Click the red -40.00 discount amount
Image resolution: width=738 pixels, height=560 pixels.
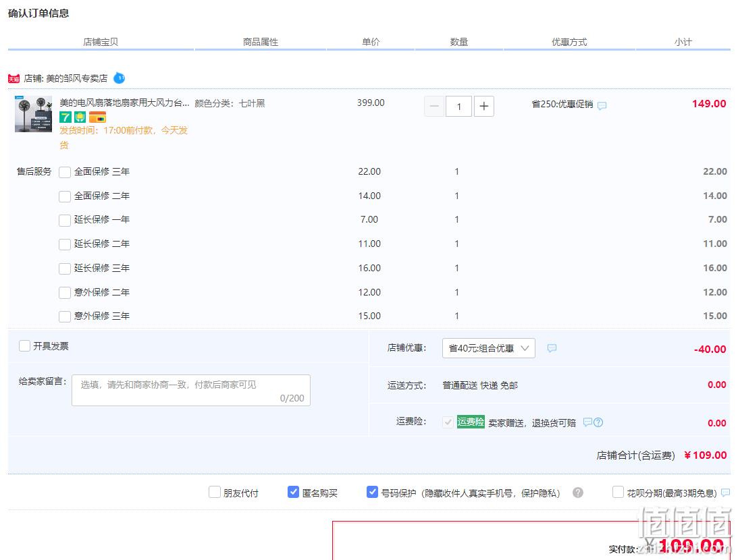click(710, 349)
